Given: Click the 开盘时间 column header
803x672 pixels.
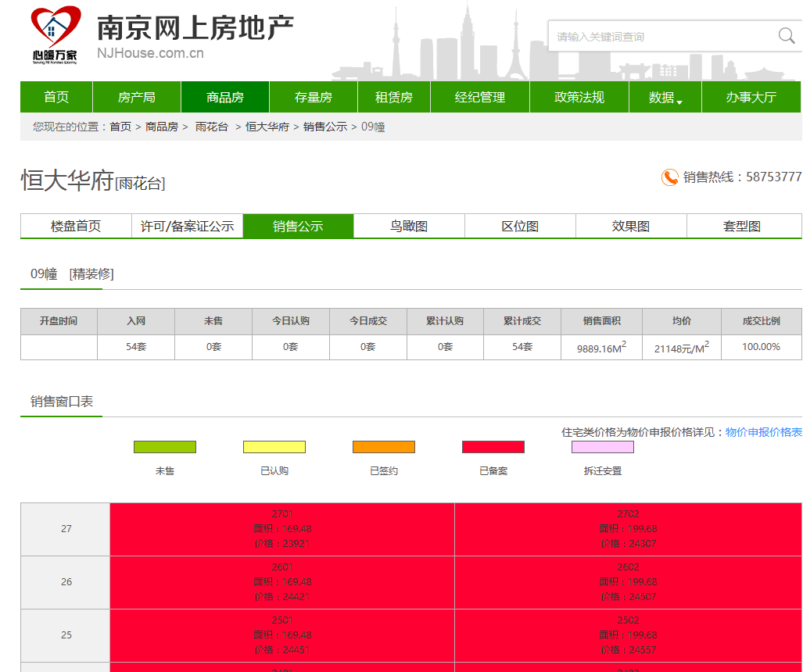Looking at the screenshot, I should pyautogui.click(x=59, y=321).
